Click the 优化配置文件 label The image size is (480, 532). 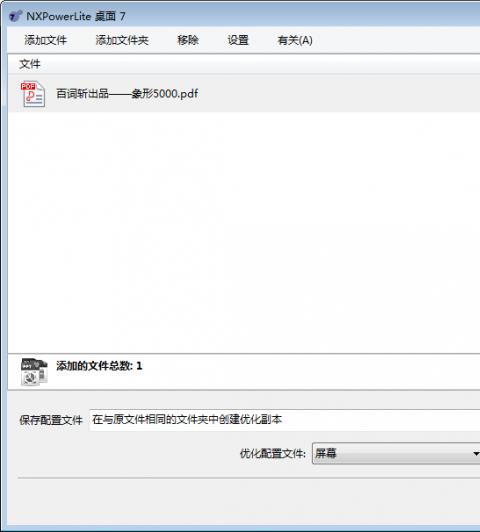tap(273, 454)
